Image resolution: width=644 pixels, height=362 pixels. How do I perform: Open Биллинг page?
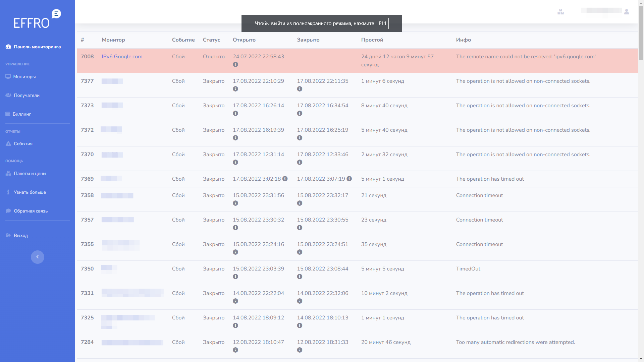pos(22,114)
